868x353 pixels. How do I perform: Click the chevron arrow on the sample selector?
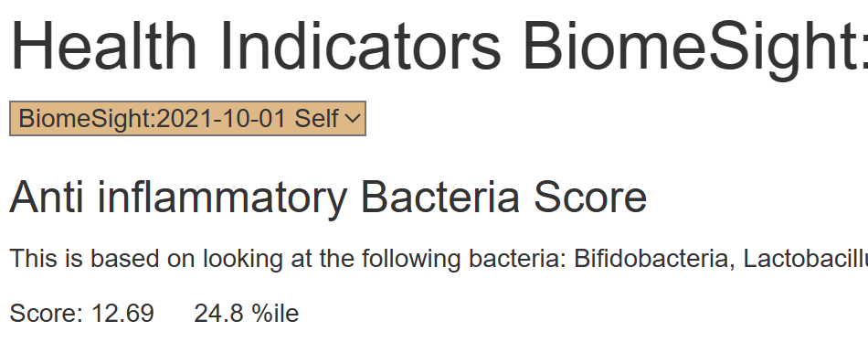[x=353, y=119]
